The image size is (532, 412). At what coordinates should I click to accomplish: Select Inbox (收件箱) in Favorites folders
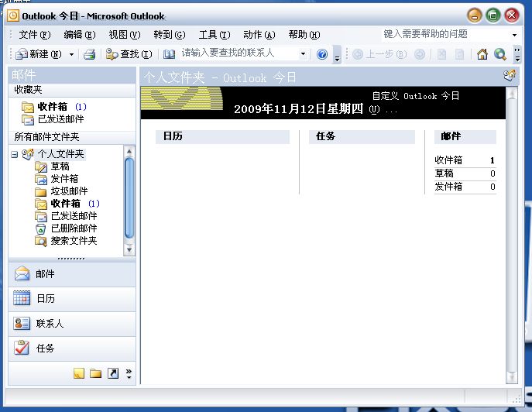[53, 107]
